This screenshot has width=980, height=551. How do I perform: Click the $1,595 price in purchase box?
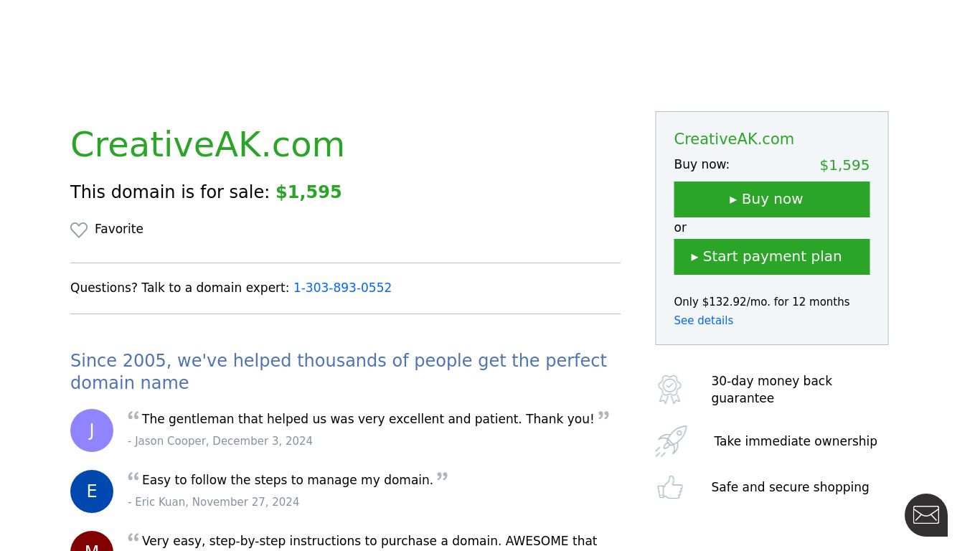(x=844, y=166)
